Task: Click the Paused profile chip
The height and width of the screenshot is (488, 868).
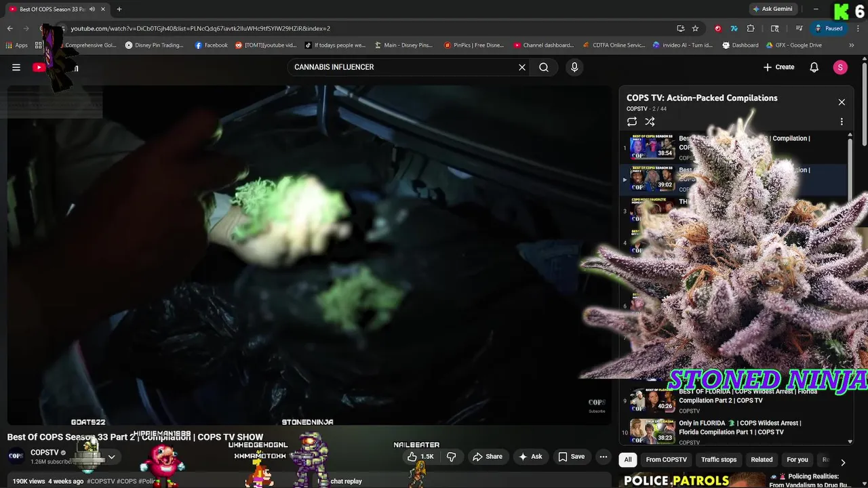Action: pyautogui.click(x=829, y=28)
